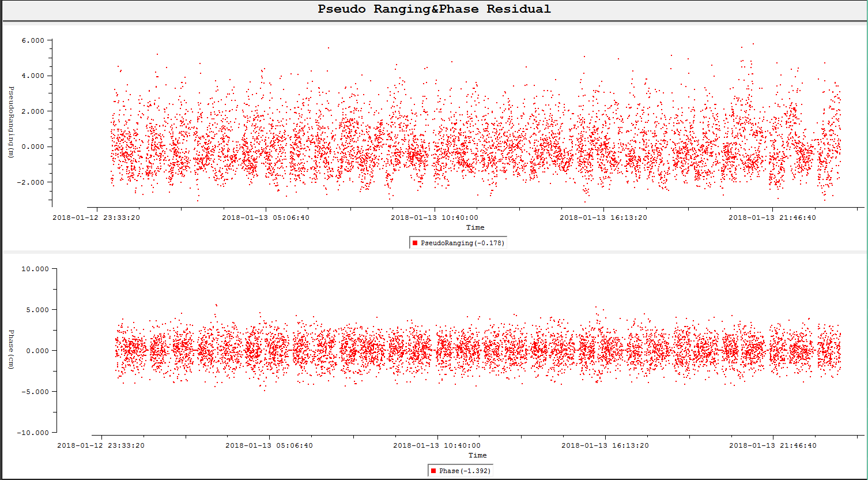868x480 pixels.
Task: Select top chart's 2018-01-13 10:40:00 time tick
Action: click(x=435, y=218)
